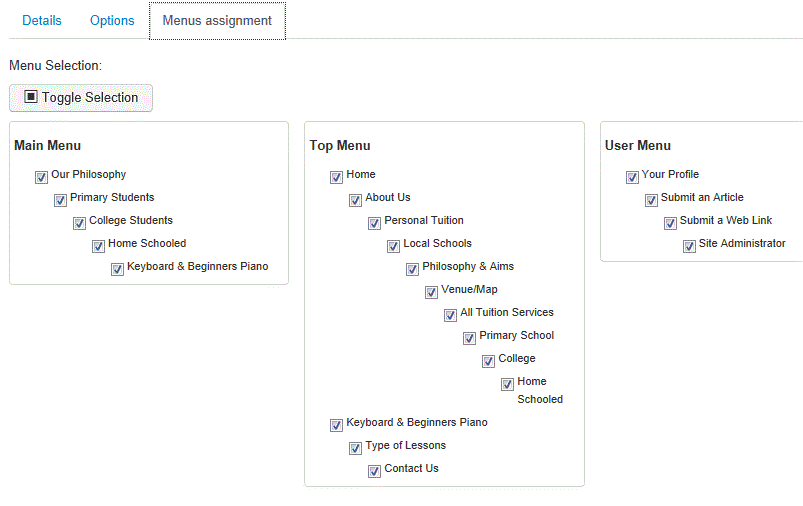Toggle Home Schooled checkbox in Main Menu
The image size is (803, 506).
pyautogui.click(x=98, y=246)
